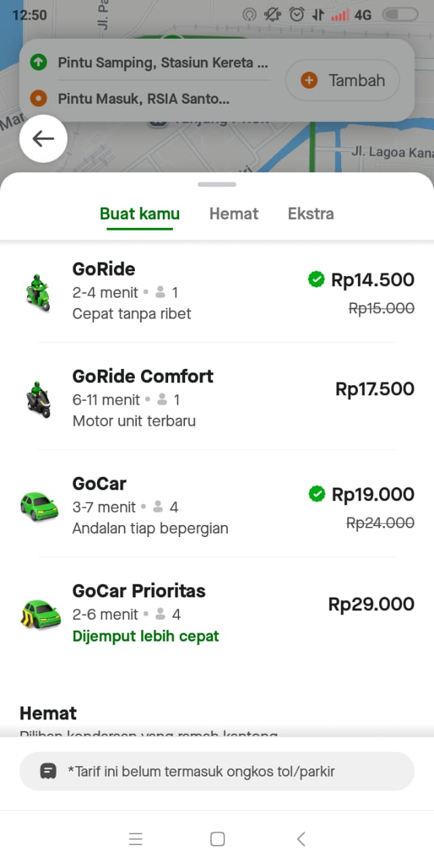Tap the green pickup location marker icon
Screen dimensions: 434x868
point(39,62)
